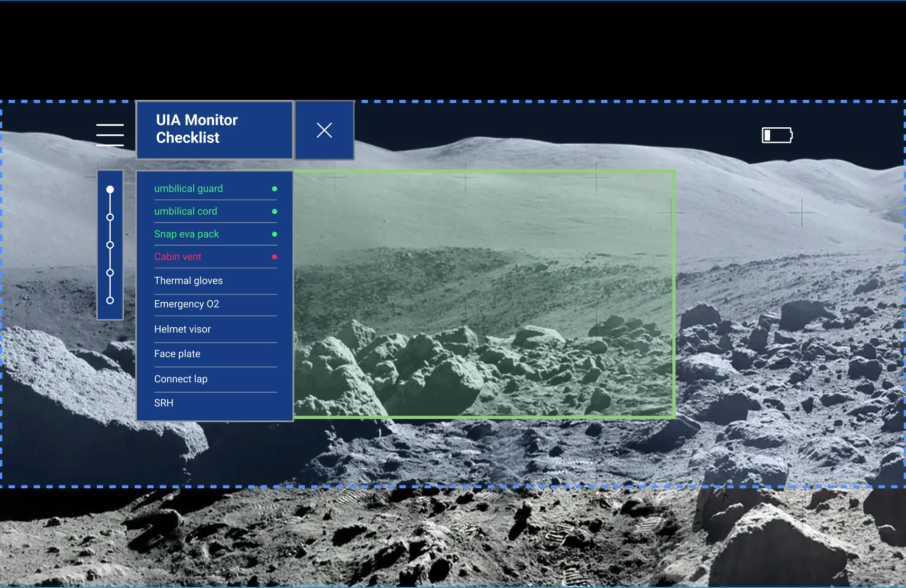Click the third step circle of progress tracker
This screenshot has width=906, height=588.
pyautogui.click(x=110, y=245)
